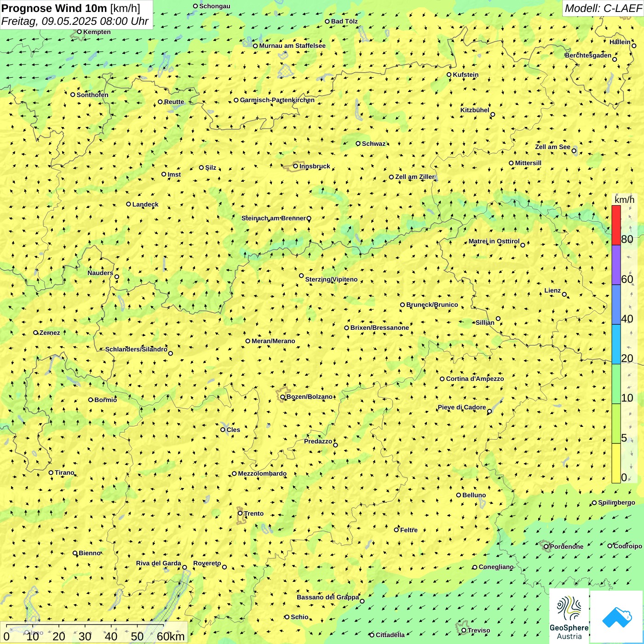Click the red legend segment above 80
The image size is (644, 644).
(x=616, y=225)
